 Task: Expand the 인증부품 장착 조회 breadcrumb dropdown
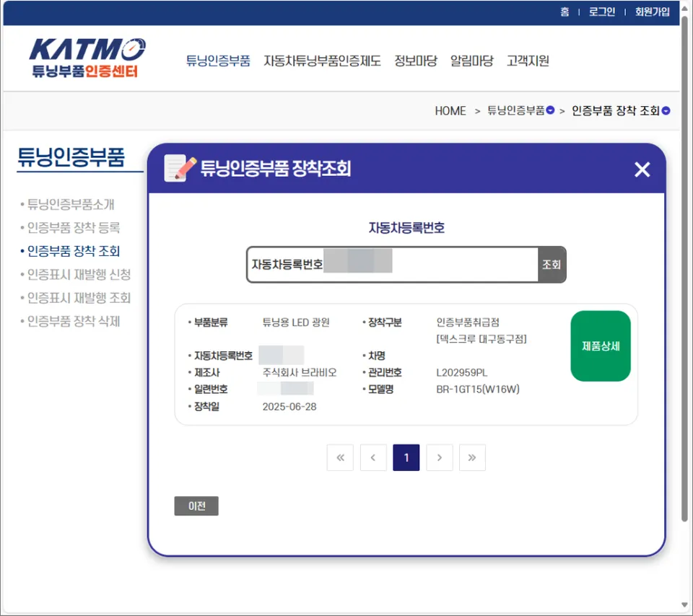[666, 110]
